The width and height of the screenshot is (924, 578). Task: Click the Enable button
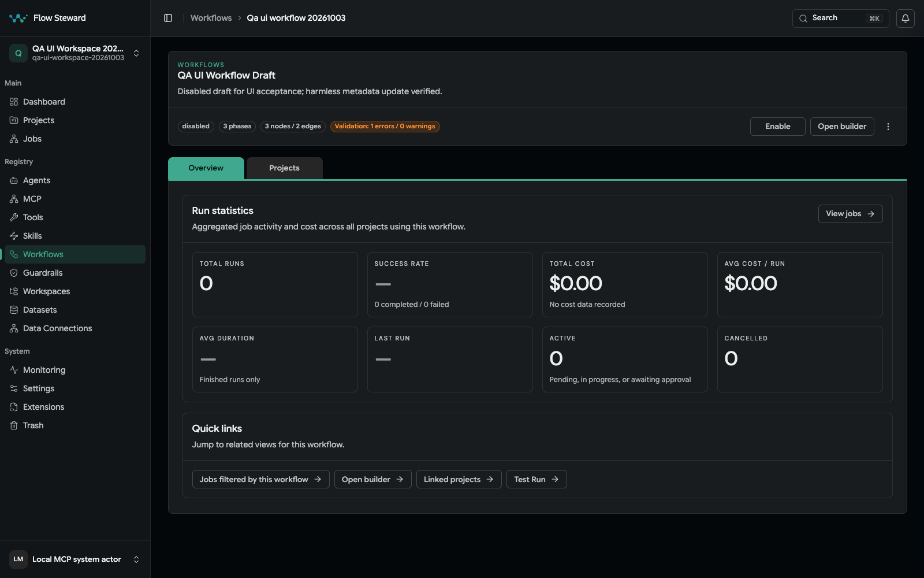coord(777,127)
